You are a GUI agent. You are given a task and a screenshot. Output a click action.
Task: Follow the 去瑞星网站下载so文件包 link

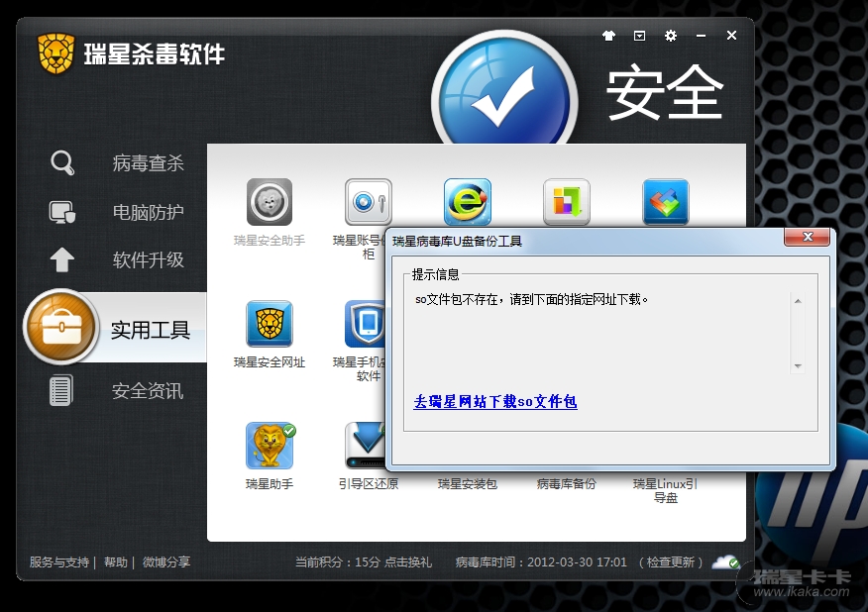495,402
